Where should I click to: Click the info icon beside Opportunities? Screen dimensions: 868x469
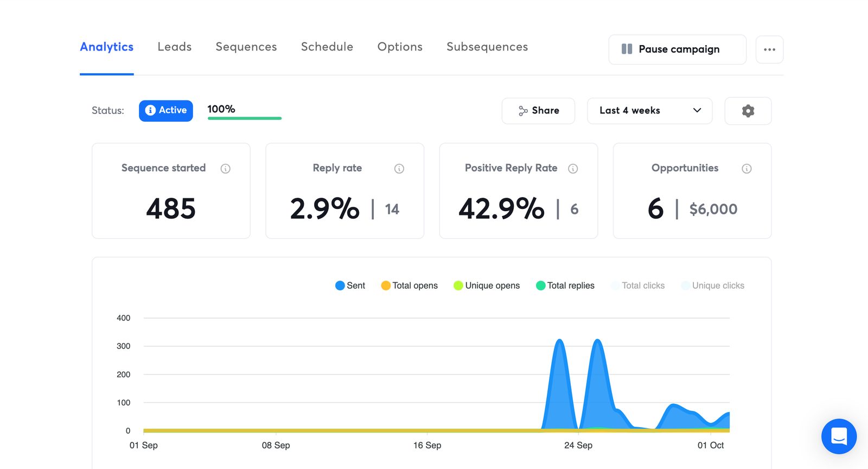(x=746, y=169)
